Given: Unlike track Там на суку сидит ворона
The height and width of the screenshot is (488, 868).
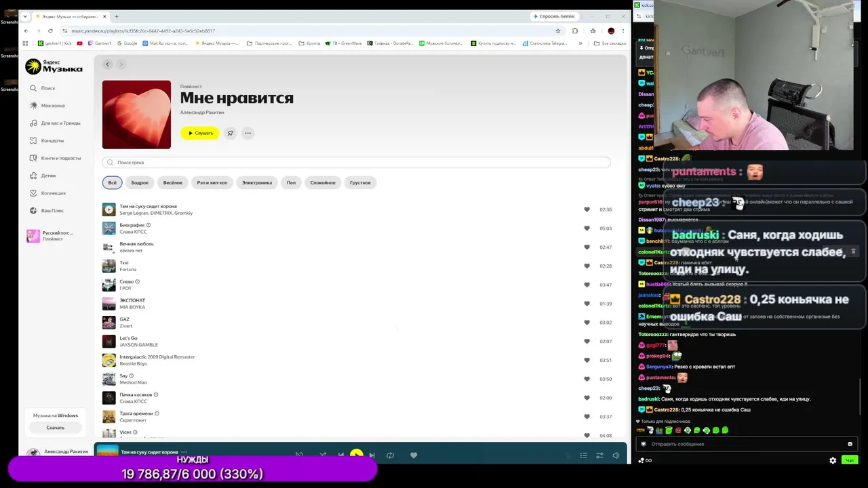Looking at the screenshot, I should (x=587, y=209).
